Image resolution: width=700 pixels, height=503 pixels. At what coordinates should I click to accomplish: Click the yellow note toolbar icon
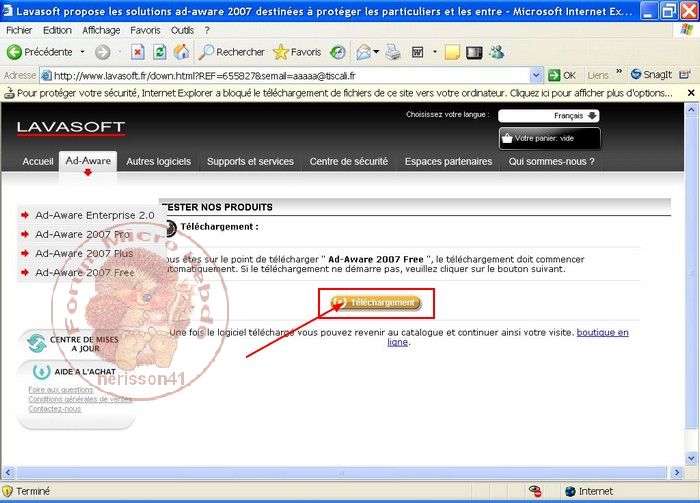[452, 52]
